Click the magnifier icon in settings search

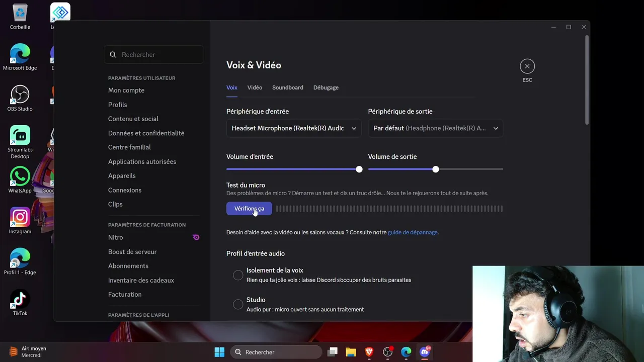(113, 55)
